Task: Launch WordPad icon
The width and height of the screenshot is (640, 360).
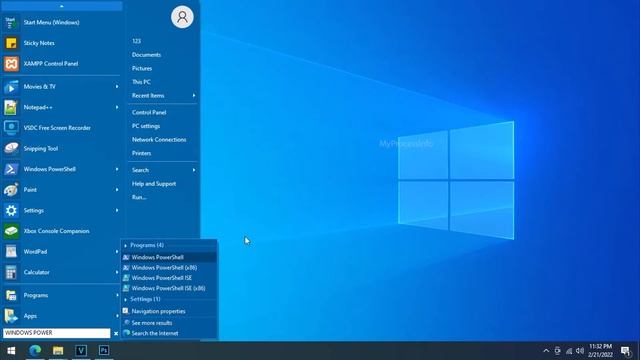Action: 11,252
